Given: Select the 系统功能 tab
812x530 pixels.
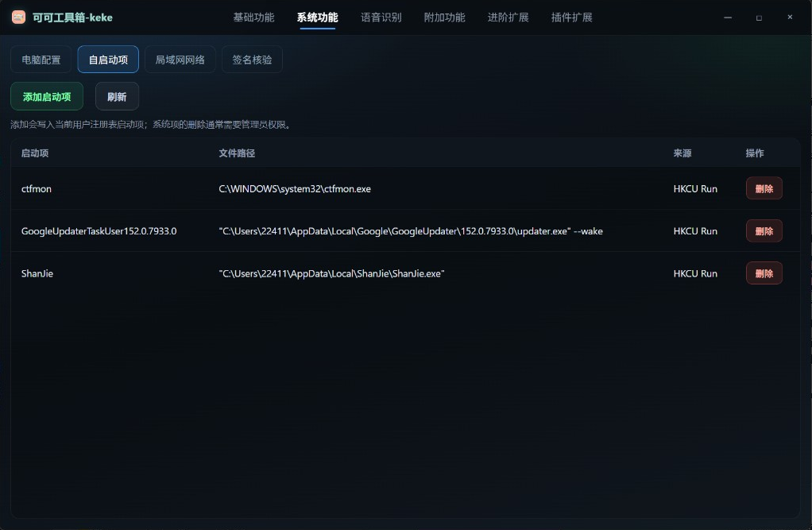Looking at the screenshot, I should tap(318, 17).
